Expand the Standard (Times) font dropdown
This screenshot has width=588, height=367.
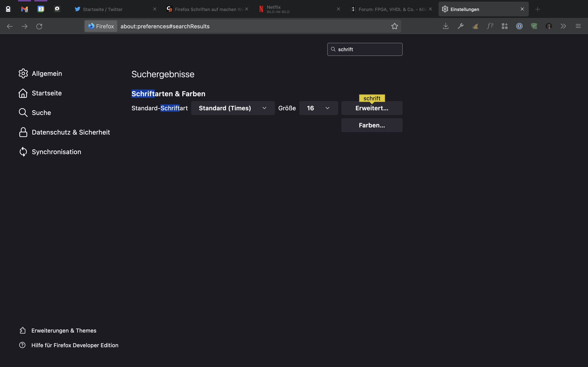(x=233, y=108)
